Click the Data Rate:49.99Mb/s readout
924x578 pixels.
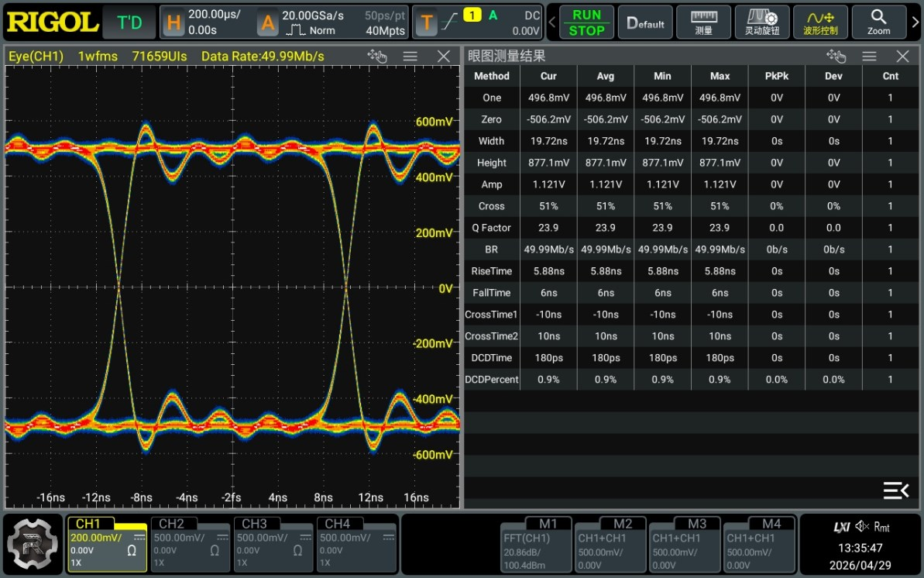pyautogui.click(x=263, y=57)
